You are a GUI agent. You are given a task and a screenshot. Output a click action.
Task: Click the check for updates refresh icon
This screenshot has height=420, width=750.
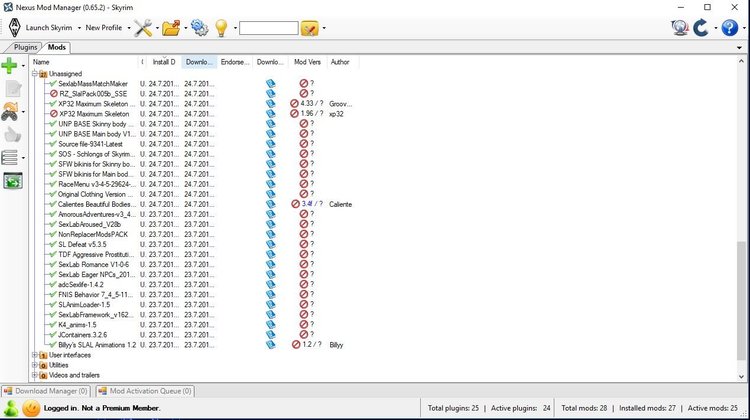coord(701,28)
